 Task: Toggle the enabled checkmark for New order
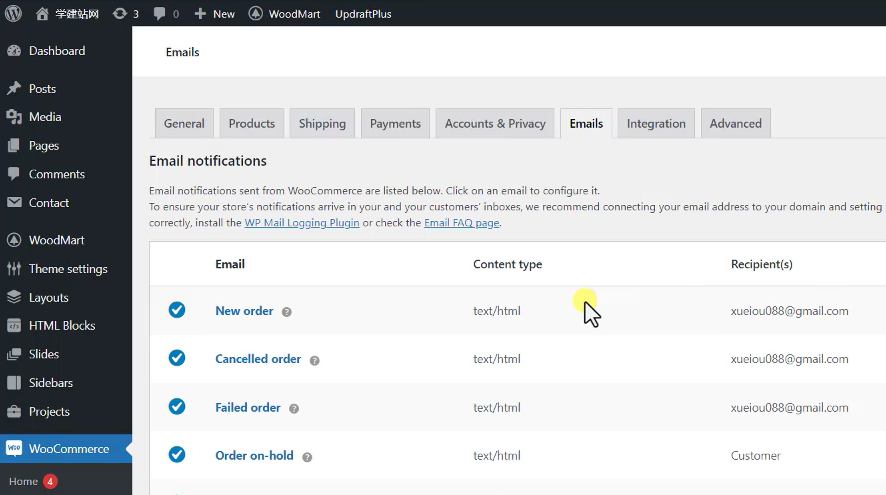177,310
